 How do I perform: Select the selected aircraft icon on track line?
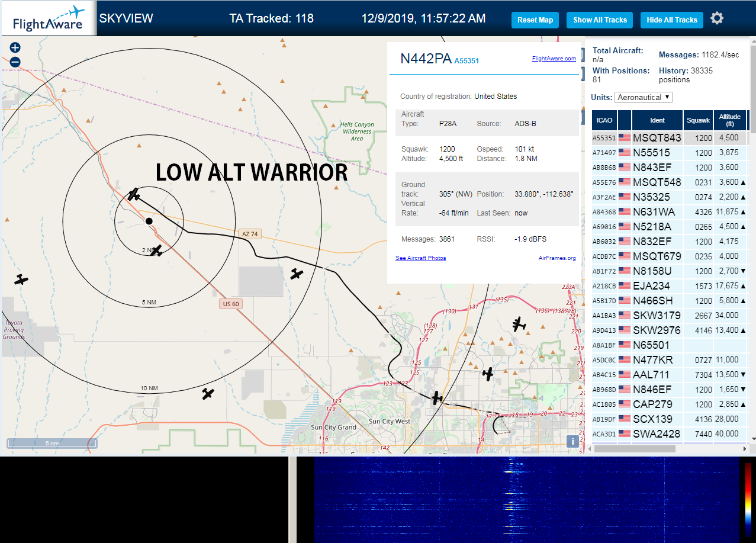(x=134, y=194)
